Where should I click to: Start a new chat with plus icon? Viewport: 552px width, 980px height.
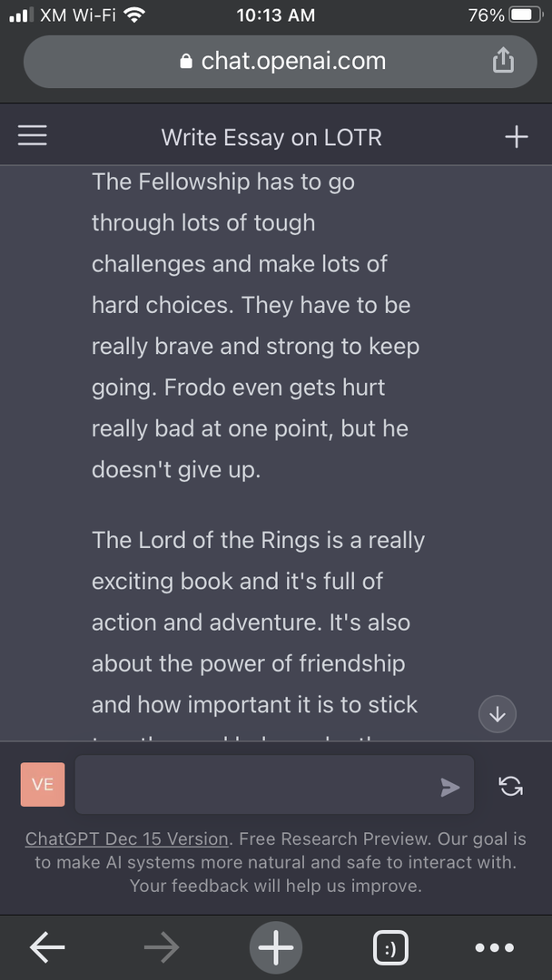click(517, 136)
